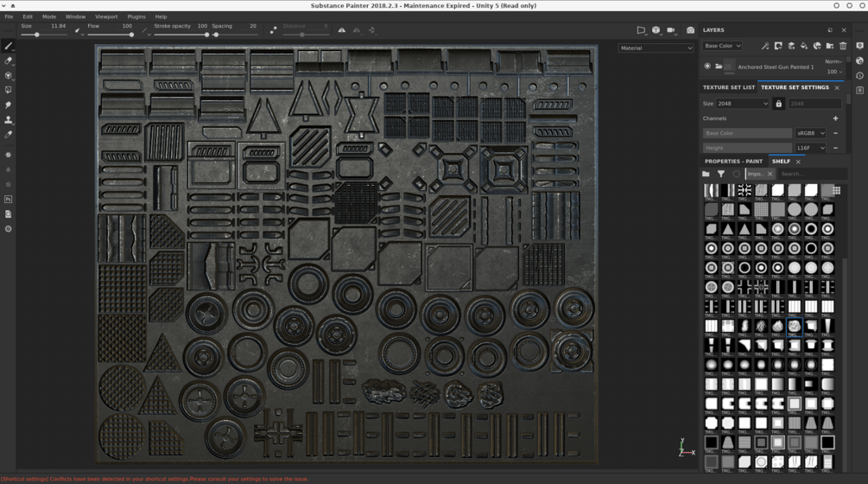Image resolution: width=868 pixels, height=484 pixels.
Task: Select the Material picker eyedropper
Action: (x=9, y=135)
